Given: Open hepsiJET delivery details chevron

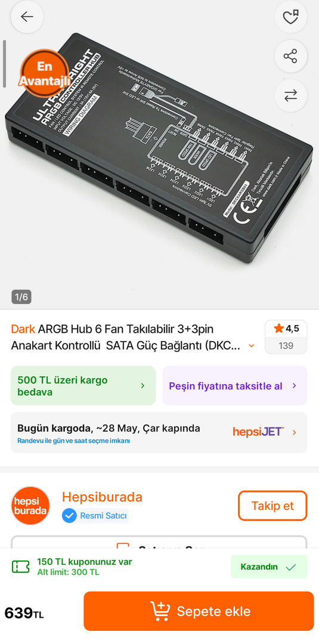Looking at the screenshot, I should coord(295,432).
